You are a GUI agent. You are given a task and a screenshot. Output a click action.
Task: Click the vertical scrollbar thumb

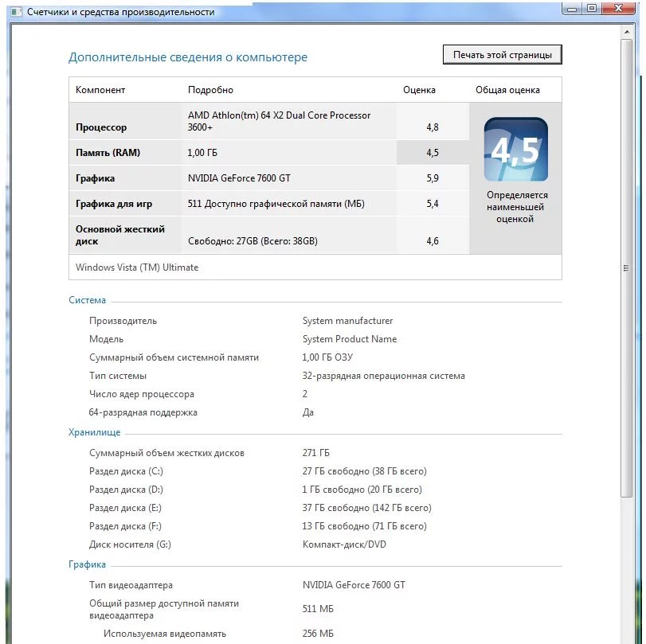tap(627, 268)
